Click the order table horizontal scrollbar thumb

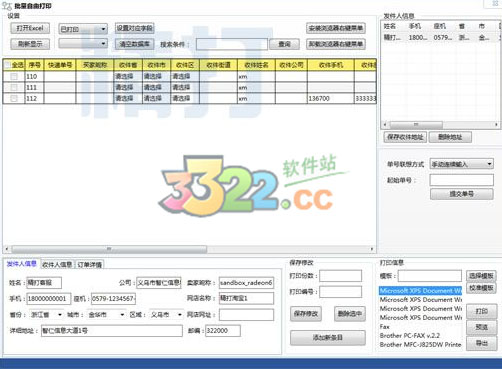pos(109,249)
